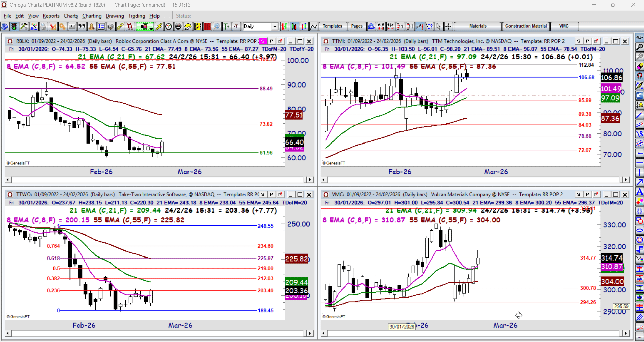Toggle the P button on RBLX chart
This screenshot has width=644, height=342.
click(272, 41)
